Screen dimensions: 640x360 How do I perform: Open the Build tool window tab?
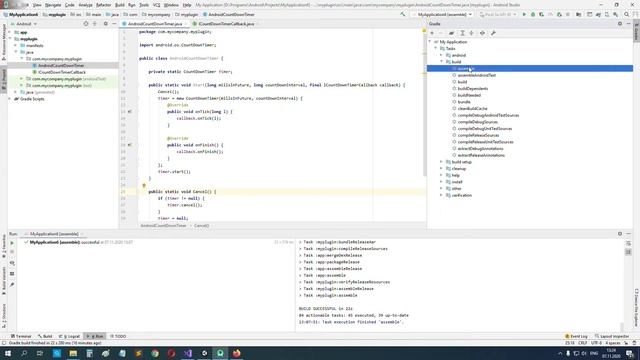coord(45,336)
